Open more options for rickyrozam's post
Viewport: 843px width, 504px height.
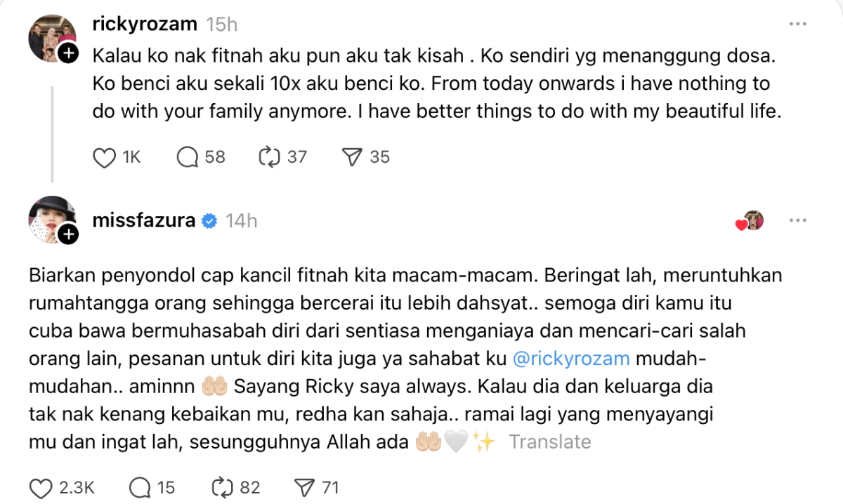797,25
